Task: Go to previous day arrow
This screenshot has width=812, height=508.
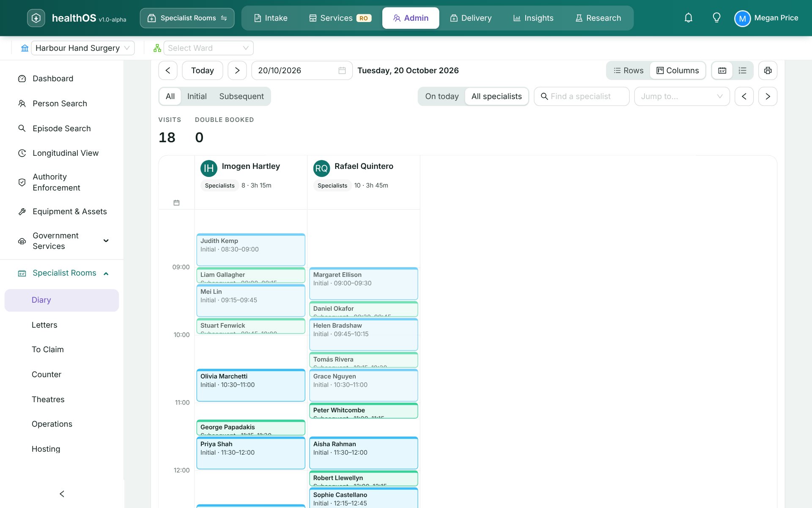Action: point(168,71)
